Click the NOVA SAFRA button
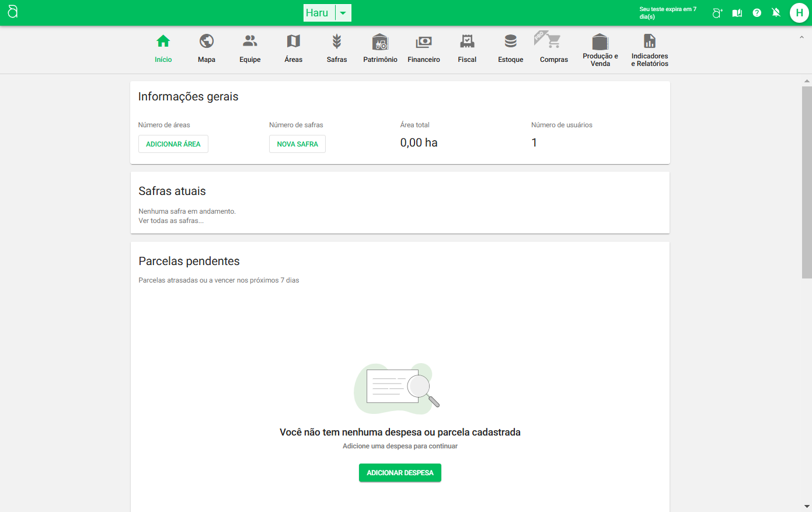Image resolution: width=812 pixels, height=512 pixels. (297, 144)
